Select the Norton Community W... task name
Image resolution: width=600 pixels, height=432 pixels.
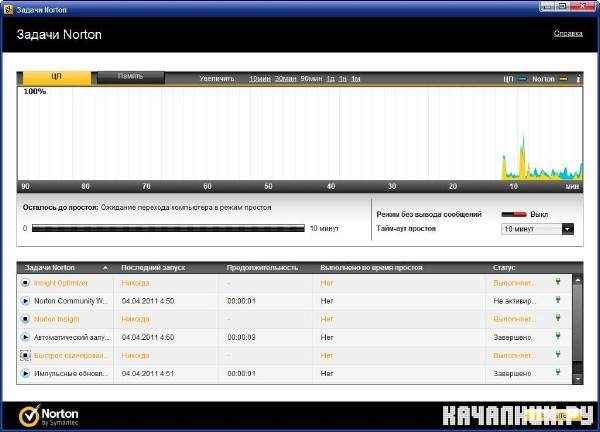(x=71, y=301)
